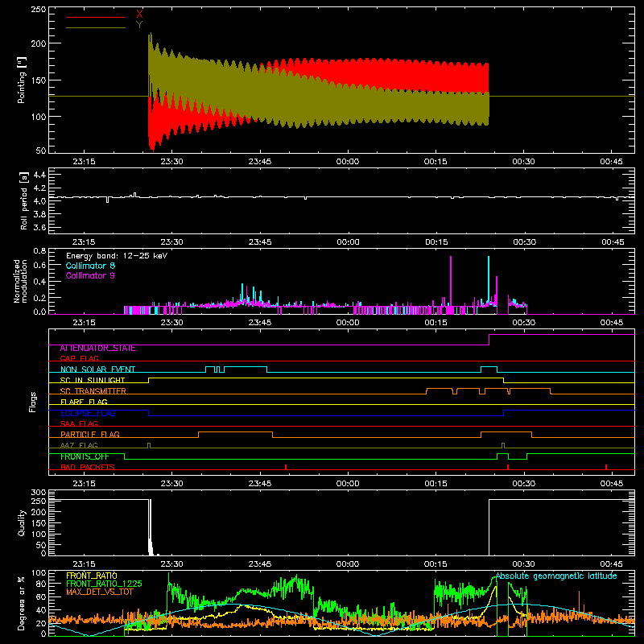Click the Flags axis title
This screenshot has width=644, height=644.
click(x=33, y=402)
